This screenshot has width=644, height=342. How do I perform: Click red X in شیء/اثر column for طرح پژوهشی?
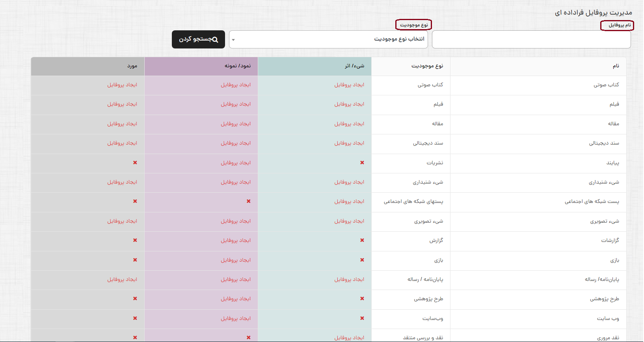(x=362, y=299)
